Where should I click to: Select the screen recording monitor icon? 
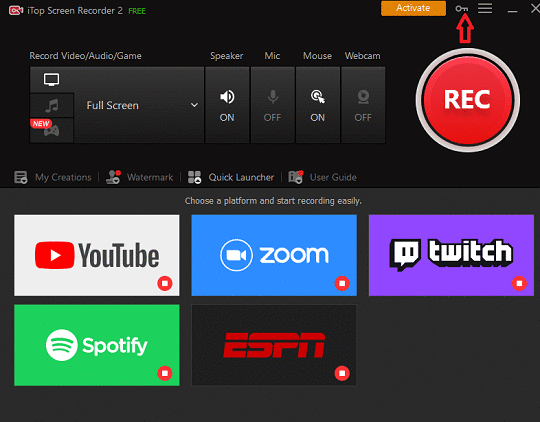[51, 80]
